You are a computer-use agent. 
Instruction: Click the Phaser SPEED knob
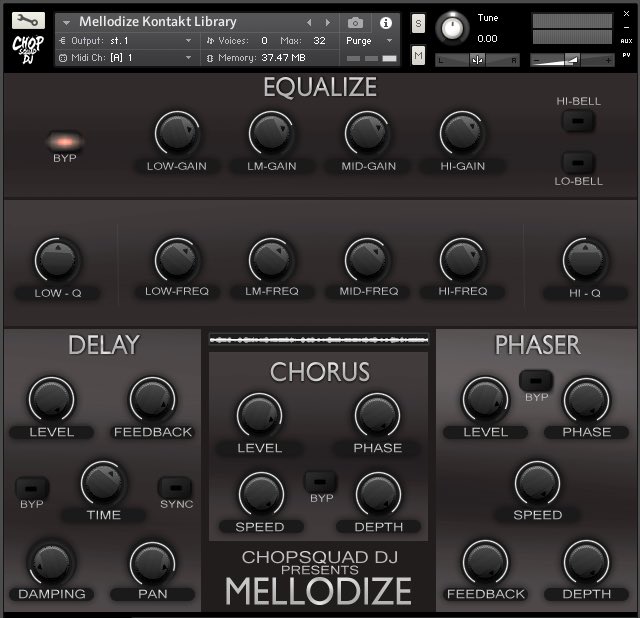point(538,483)
